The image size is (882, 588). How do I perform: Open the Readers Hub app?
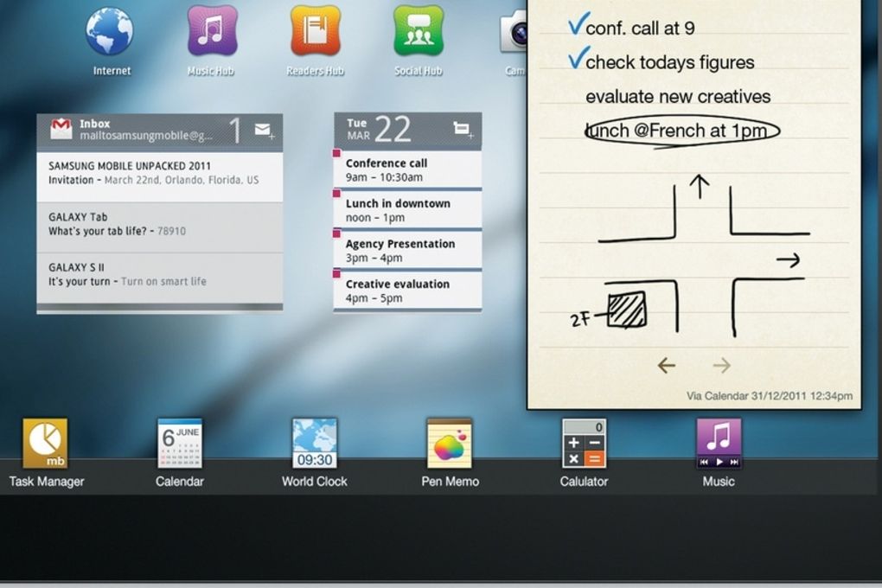tap(315, 31)
